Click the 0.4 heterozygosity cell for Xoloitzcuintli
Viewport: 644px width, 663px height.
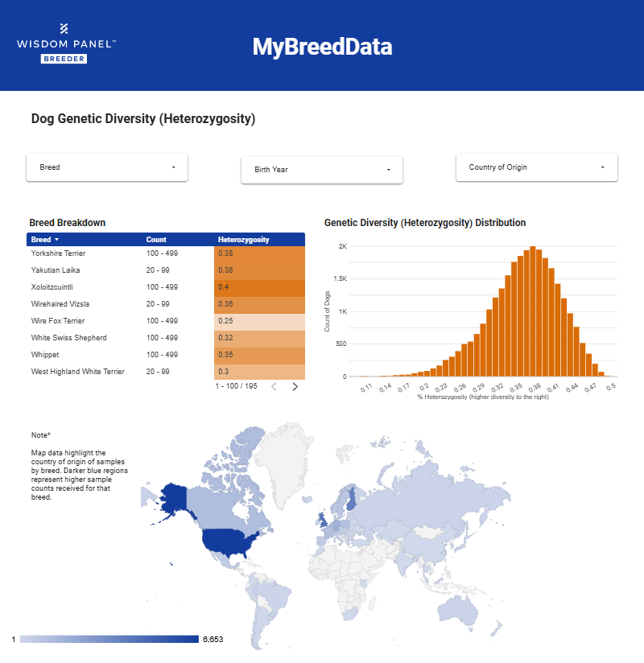(x=259, y=288)
